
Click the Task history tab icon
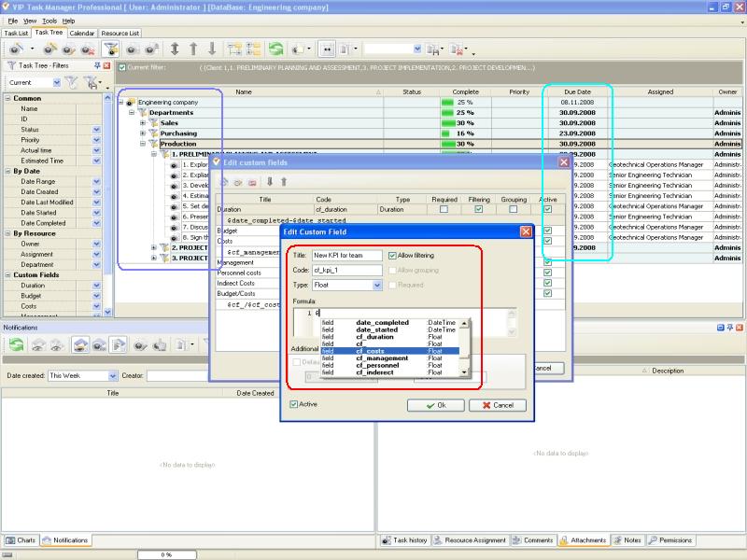(x=387, y=540)
